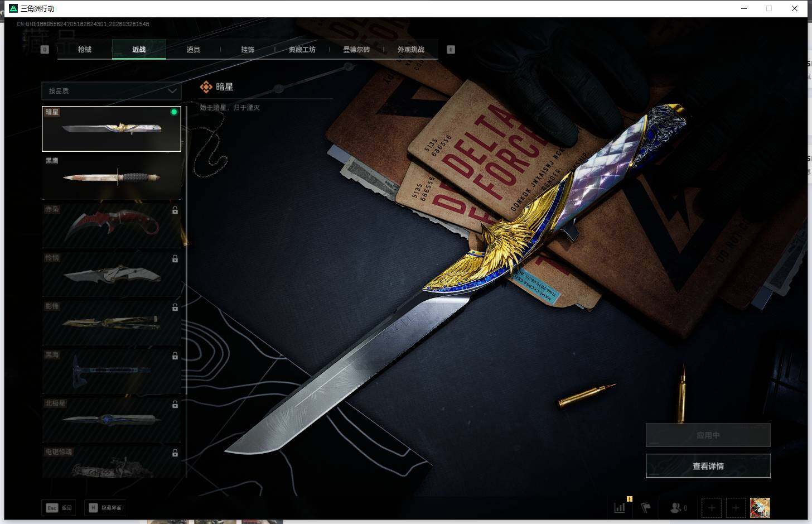812x524 pixels.
Task: Select the 近战 melee tab
Action: (x=139, y=50)
